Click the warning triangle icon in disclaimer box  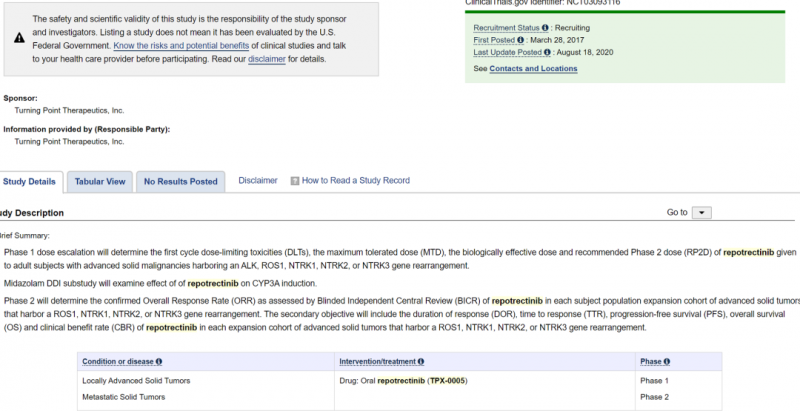point(19,38)
